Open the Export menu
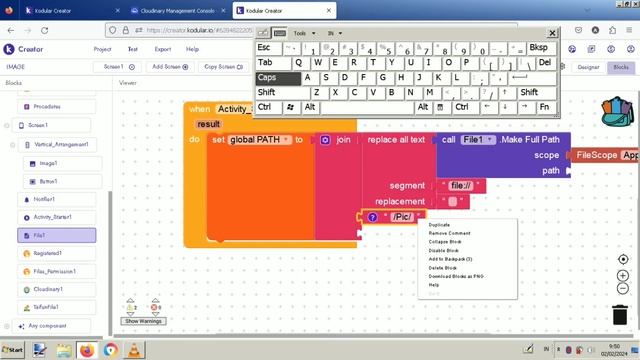This screenshot has height=360, width=640. pyautogui.click(x=162, y=49)
